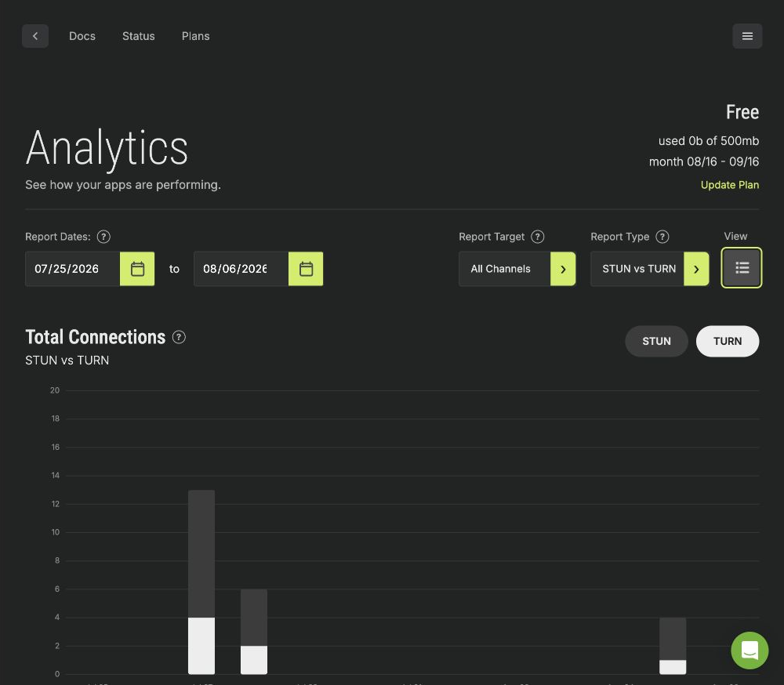Click the Free plan label
This screenshot has height=685, width=784.
(742, 112)
